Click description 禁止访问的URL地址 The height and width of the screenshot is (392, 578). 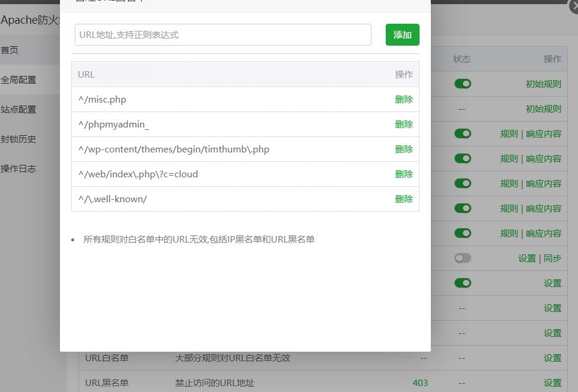point(215,383)
